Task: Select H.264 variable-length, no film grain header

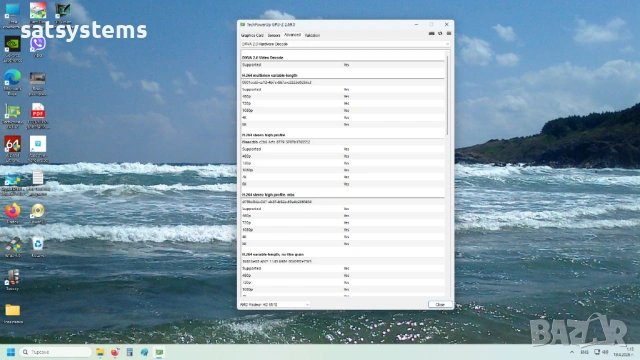Action: 273,254
